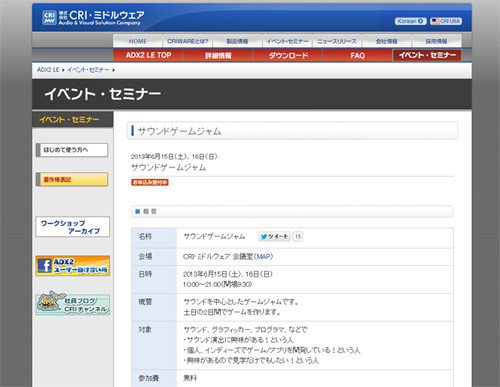Click the Twitter tweet button
Screen dimensions: 500x387
274,236
